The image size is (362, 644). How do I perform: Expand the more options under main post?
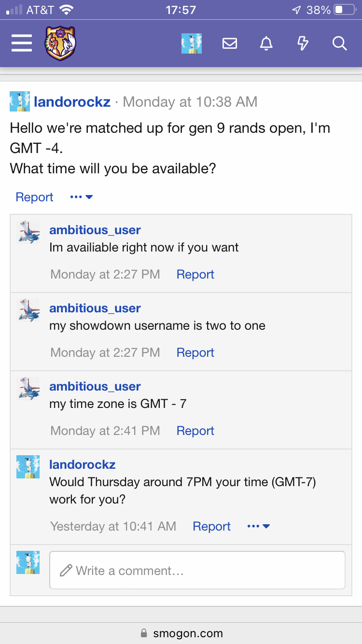coord(81,197)
